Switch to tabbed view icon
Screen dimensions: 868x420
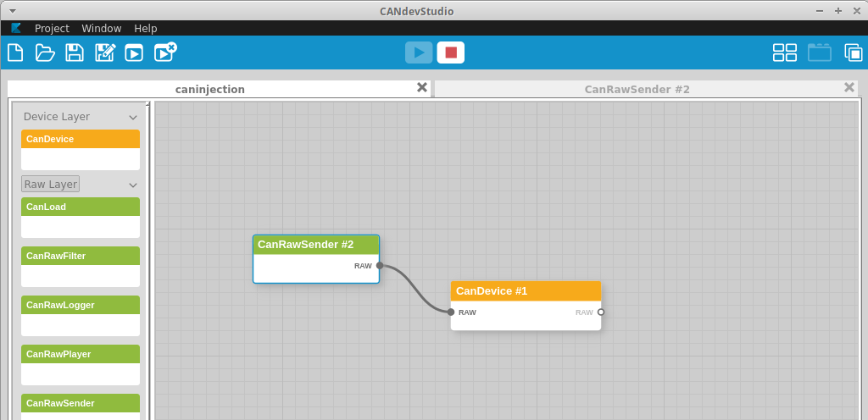pyautogui.click(x=820, y=52)
